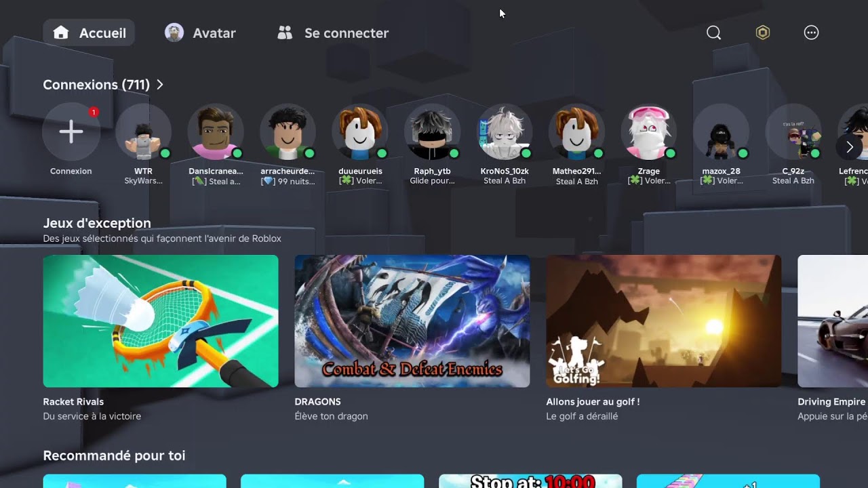Click 'SkyWars...' status under WTR
Image resolution: width=868 pixels, height=488 pixels.
[143, 181]
